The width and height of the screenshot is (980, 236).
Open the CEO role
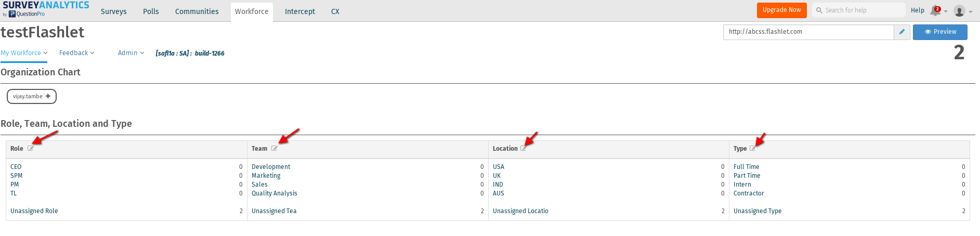16,167
